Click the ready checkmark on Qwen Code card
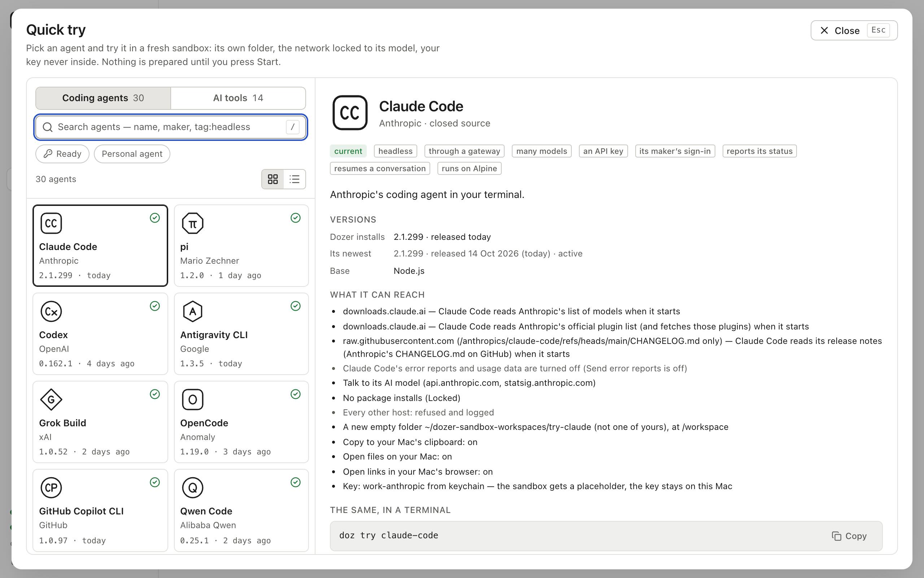 click(296, 482)
